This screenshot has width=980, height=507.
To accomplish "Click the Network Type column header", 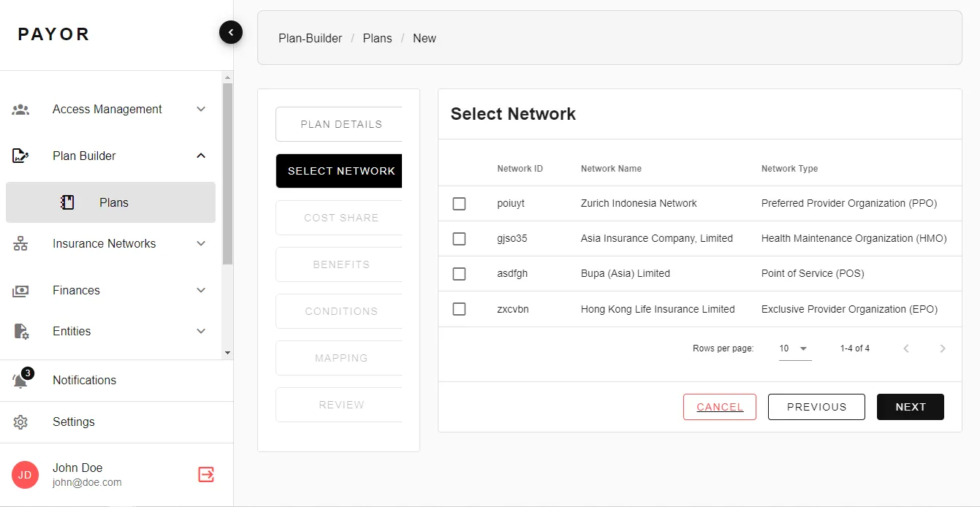I will 789,169.
